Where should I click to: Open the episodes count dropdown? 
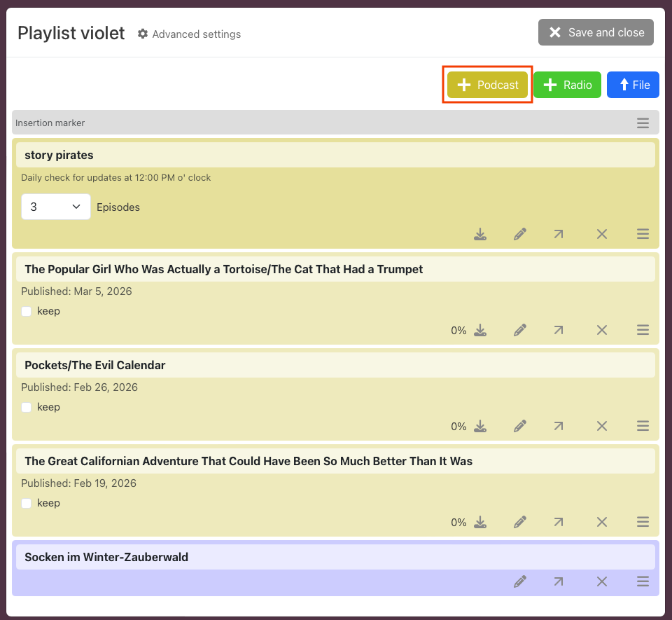tap(56, 207)
